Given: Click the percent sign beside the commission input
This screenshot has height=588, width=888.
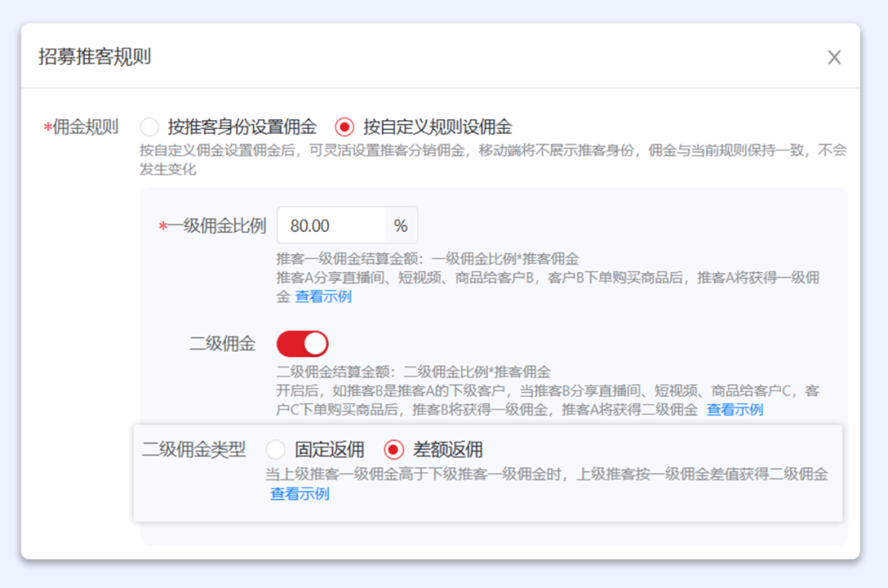Looking at the screenshot, I should (400, 225).
